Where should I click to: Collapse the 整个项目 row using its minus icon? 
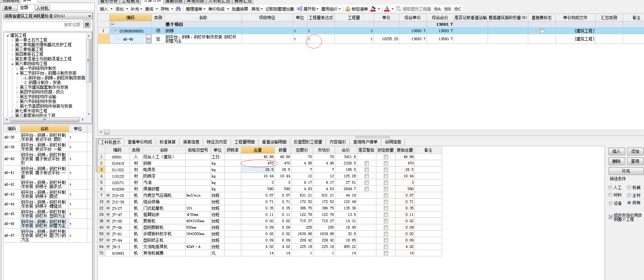click(x=113, y=24)
